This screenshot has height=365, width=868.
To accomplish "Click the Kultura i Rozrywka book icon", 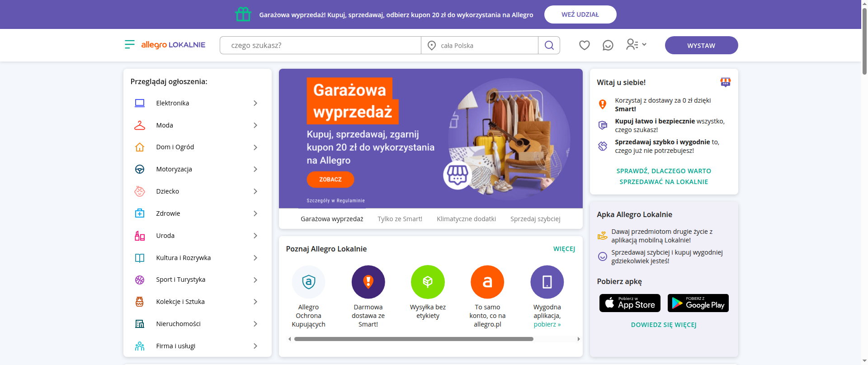I will click(140, 258).
